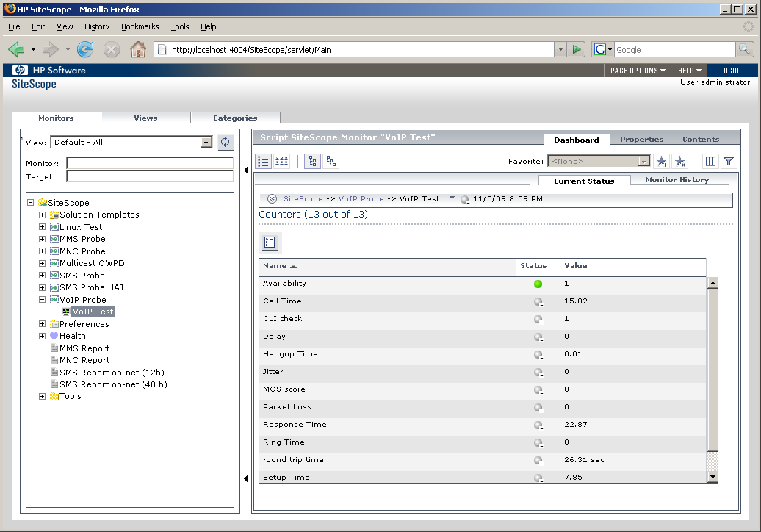Image resolution: width=761 pixels, height=532 pixels.
Task: Switch to the Categories tab
Action: [x=235, y=118]
